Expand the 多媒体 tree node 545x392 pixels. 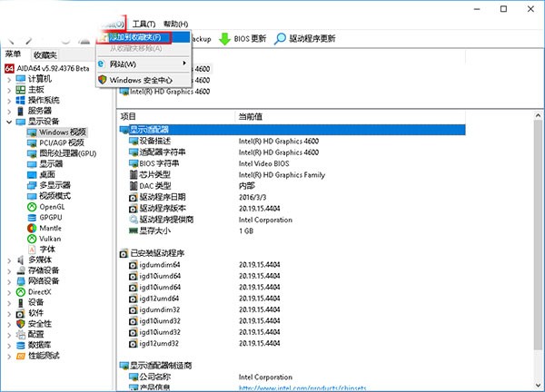coord(9,260)
